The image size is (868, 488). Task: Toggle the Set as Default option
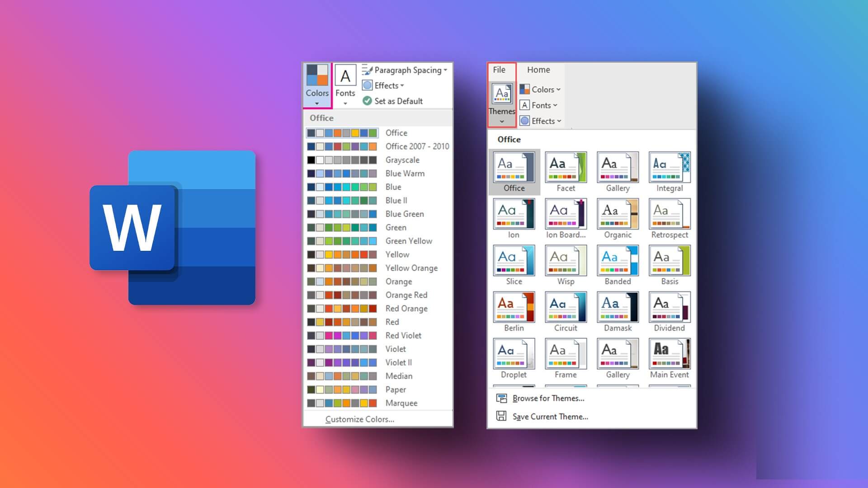pos(392,101)
